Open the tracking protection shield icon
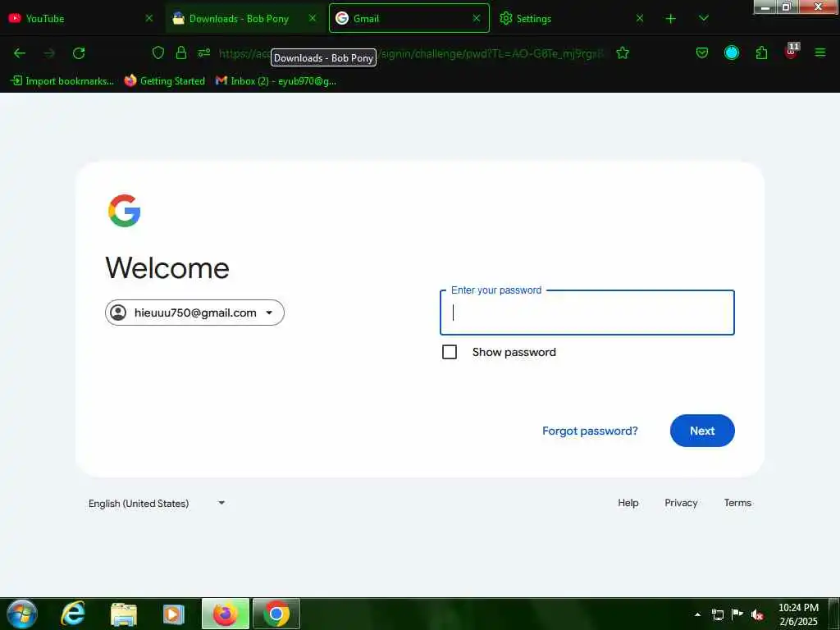 pyautogui.click(x=158, y=52)
